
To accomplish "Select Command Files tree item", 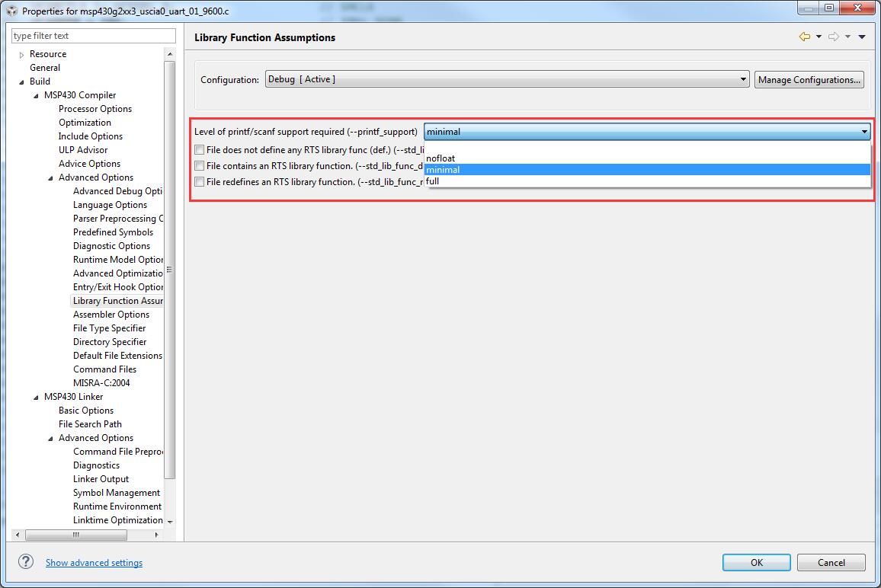I will (x=104, y=369).
